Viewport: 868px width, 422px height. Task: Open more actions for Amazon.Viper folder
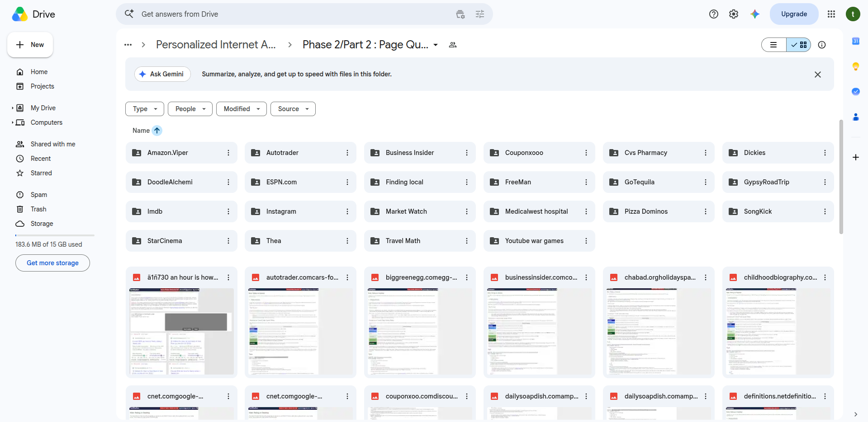point(228,153)
